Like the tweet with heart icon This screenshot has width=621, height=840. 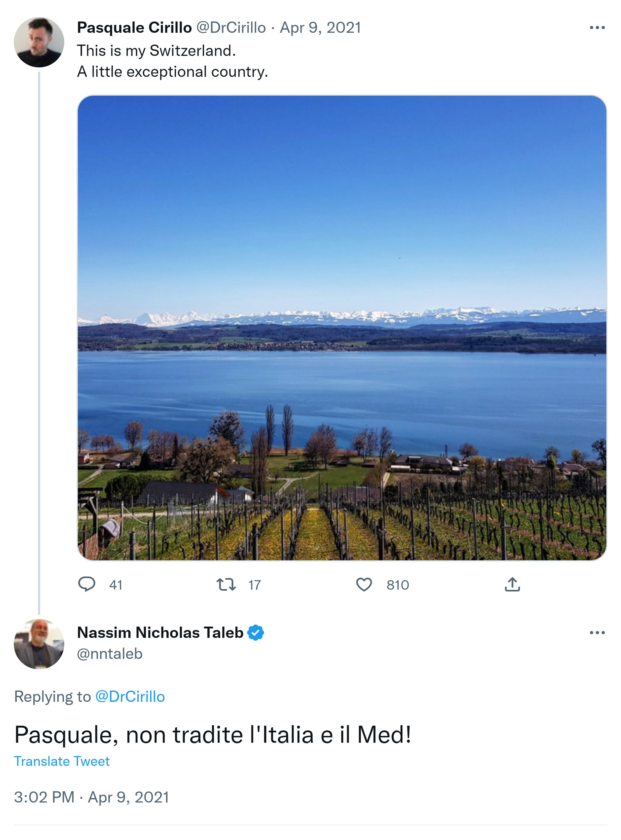[x=364, y=584]
